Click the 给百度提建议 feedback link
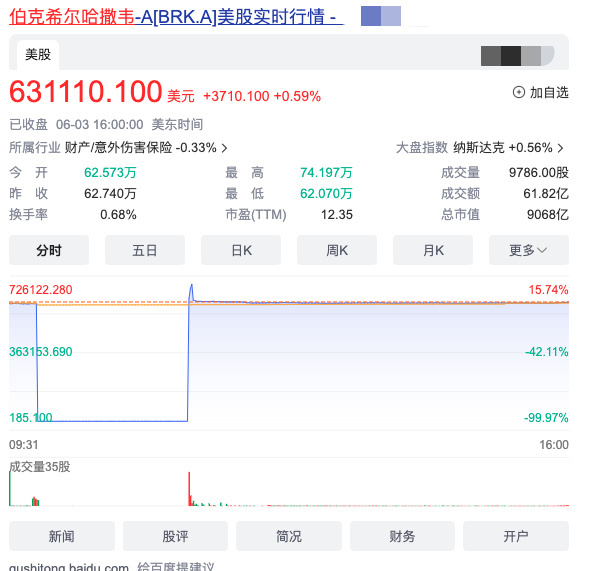 pyautogui.click(x=175, y=567)
